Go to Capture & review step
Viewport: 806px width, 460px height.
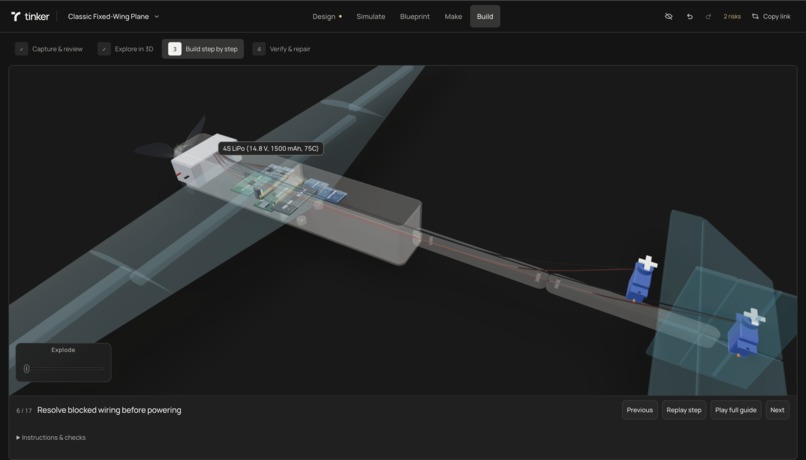pos(49,49)
